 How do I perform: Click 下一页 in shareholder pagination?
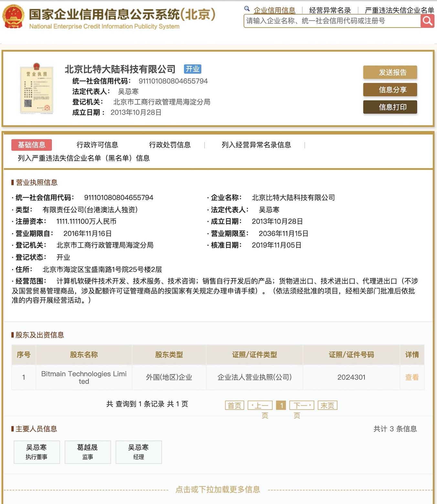302,405
